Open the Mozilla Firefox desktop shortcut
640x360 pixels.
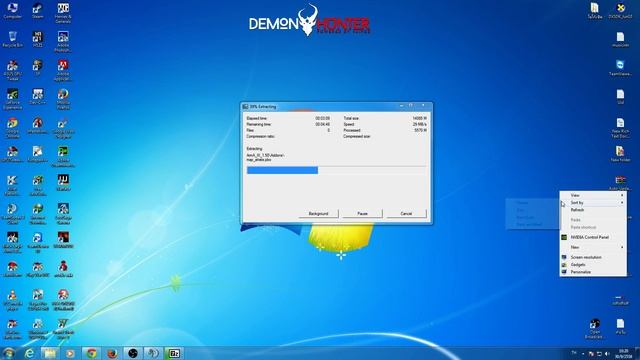[x=63, y=99]
